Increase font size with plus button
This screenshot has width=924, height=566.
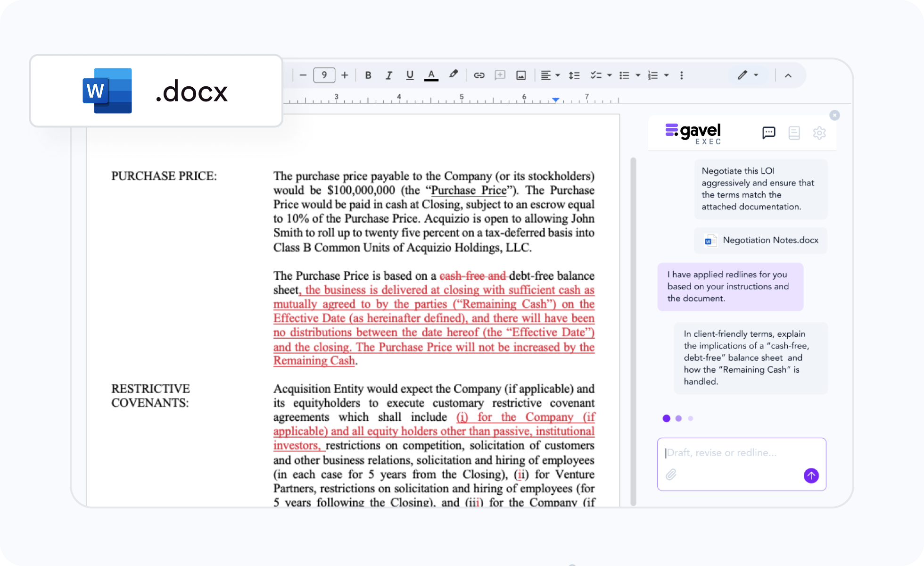point(345,75)
